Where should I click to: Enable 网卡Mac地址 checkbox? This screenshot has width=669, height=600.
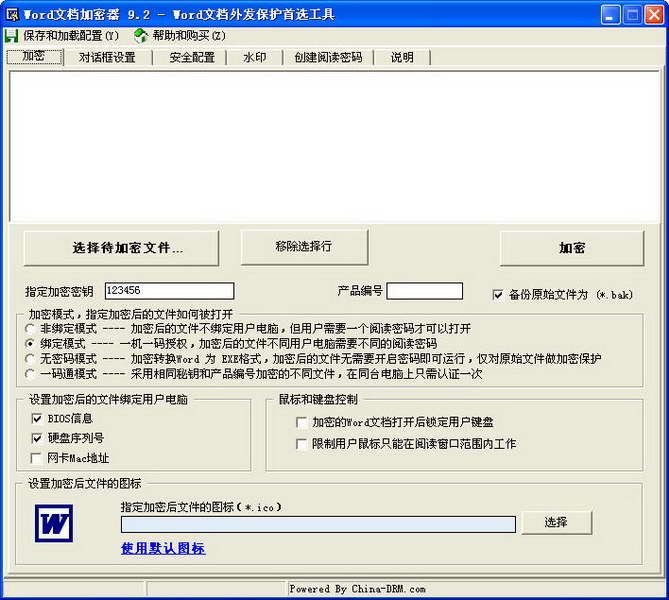[x=37, y=458]
